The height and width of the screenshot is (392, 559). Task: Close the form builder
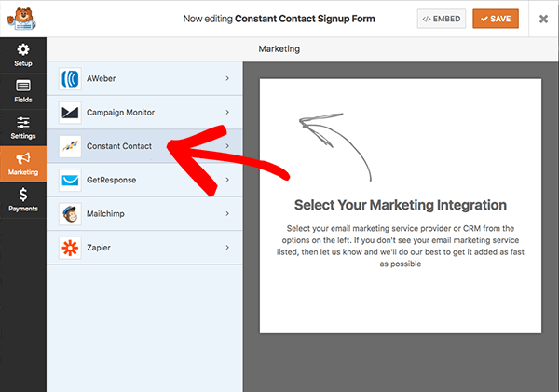pos(543,19)
